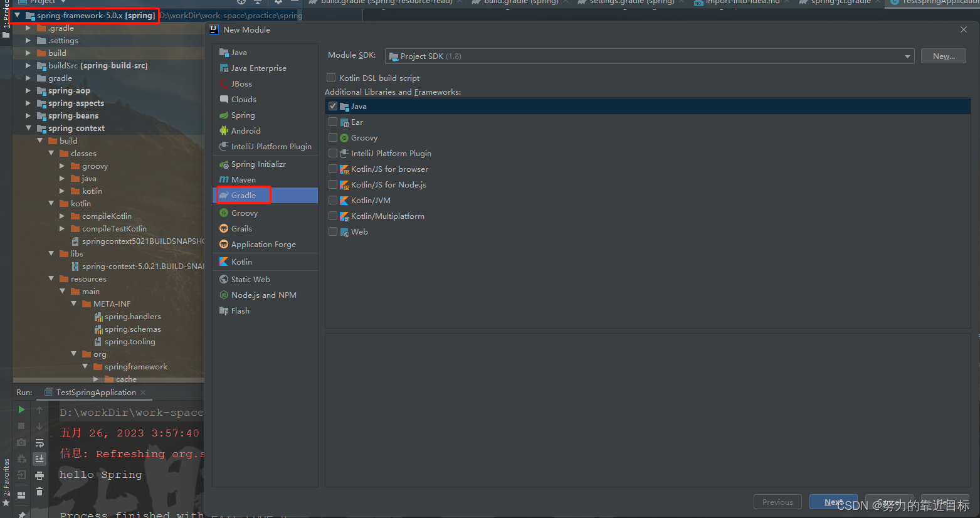
Task: Rerun TestSpringApplication with green play icon
Action: (21, 410)
